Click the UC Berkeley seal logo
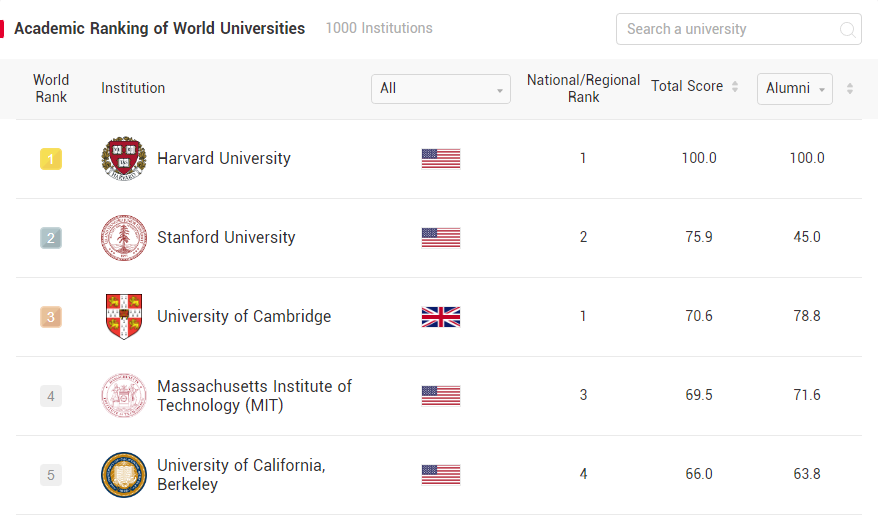878x518 pixels. tap(124, 475)
